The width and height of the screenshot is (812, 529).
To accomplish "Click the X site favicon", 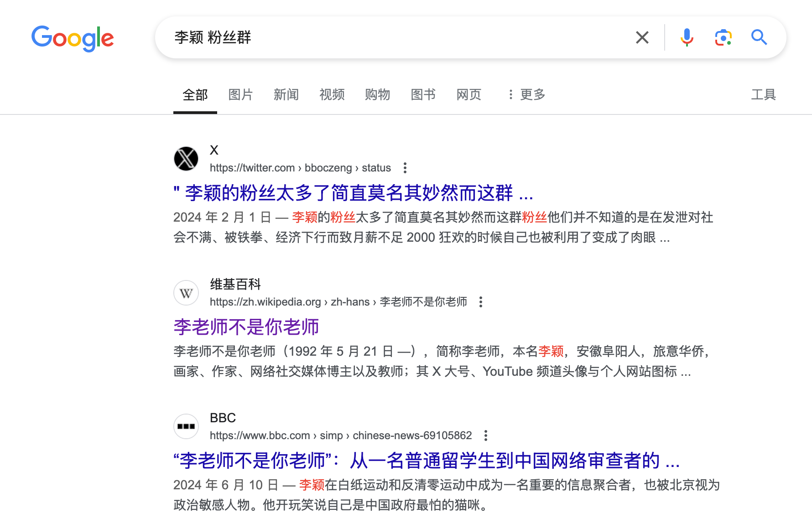I will tap(186, 159).
